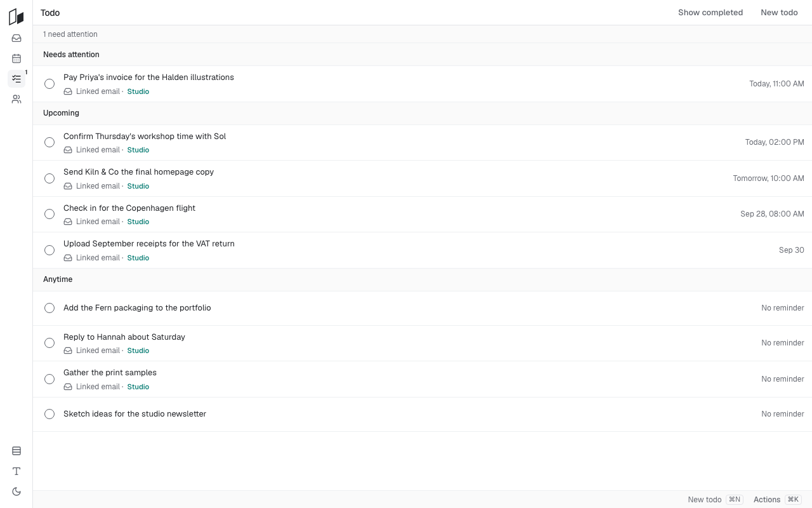The width and height of the screenshot is (812, 508).
Task: Check off Copenhagen flight check-in todo
Action: [x=49, y=214]
